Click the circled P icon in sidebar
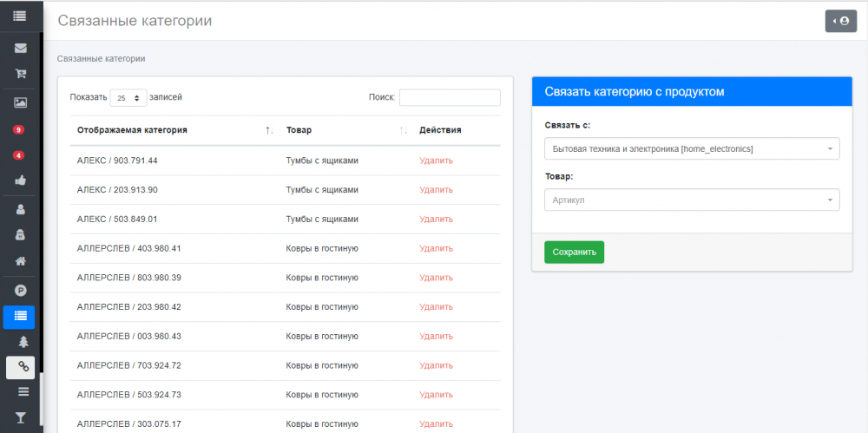 20,291
